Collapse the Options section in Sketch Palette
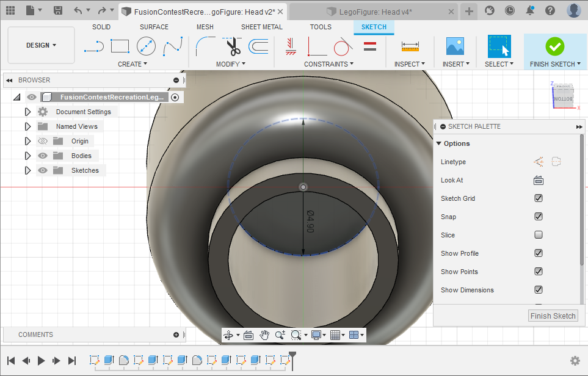588x376 pixels. 439,143
